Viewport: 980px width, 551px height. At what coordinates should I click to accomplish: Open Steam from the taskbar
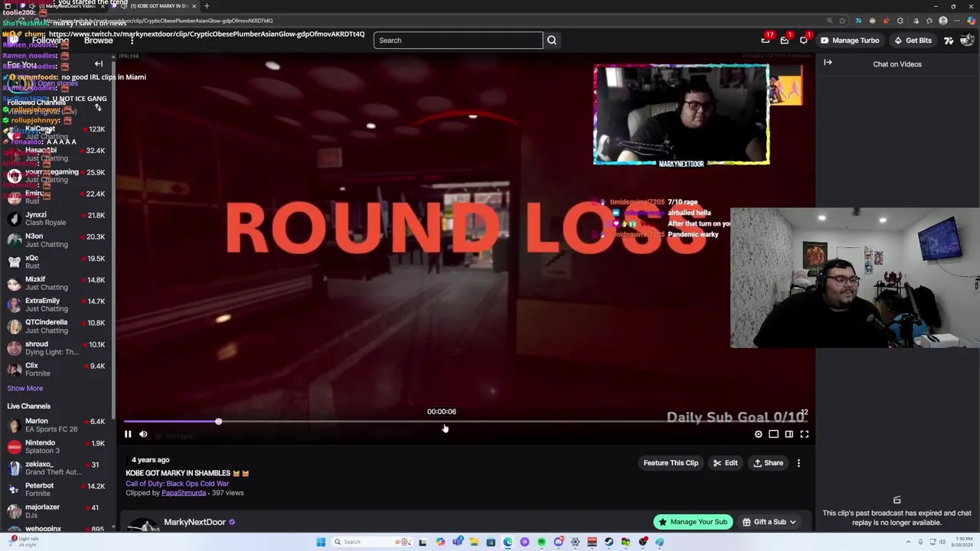609,542
